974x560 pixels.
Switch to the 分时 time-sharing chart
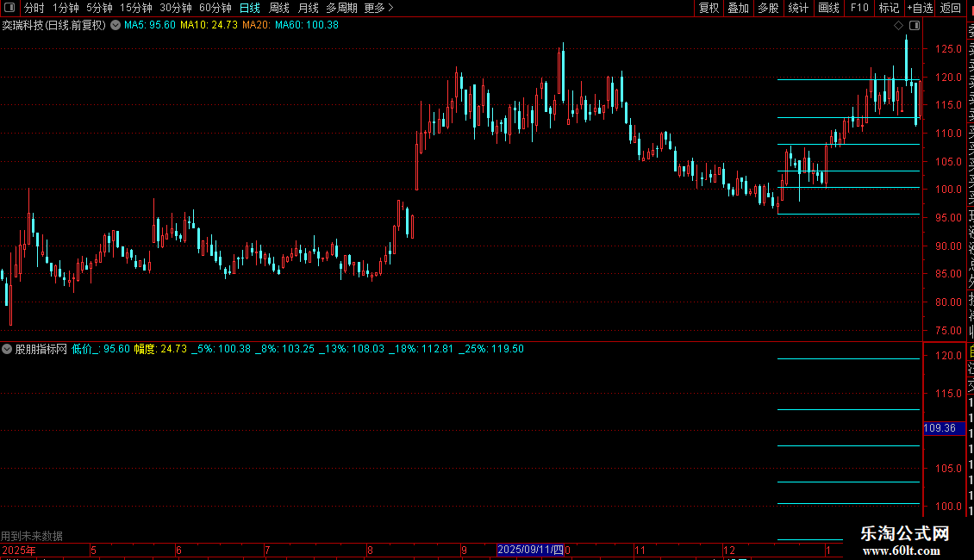coord(34,8)
